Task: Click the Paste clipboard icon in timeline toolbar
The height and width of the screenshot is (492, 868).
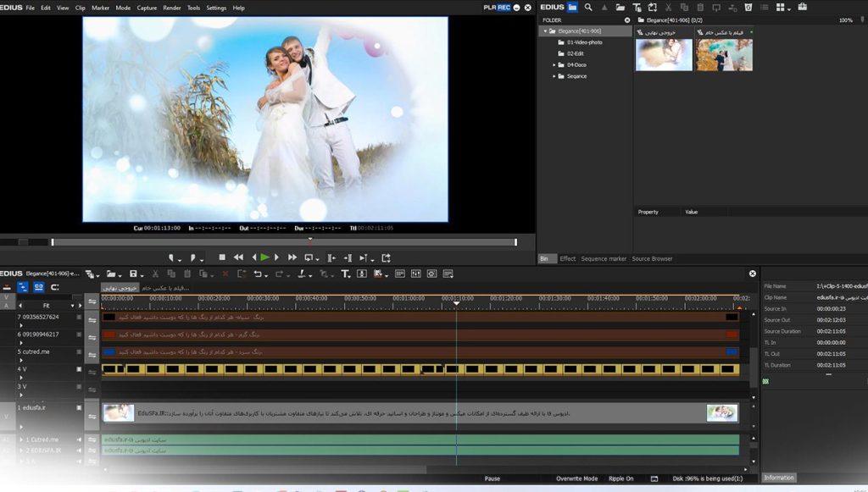Action: [187, 274]
